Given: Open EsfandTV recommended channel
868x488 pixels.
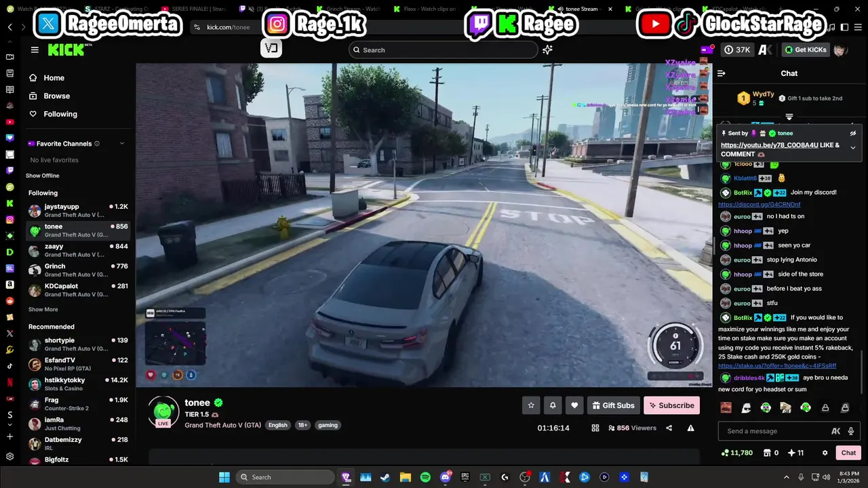Looking at the screenshot, I should (78, 364).
